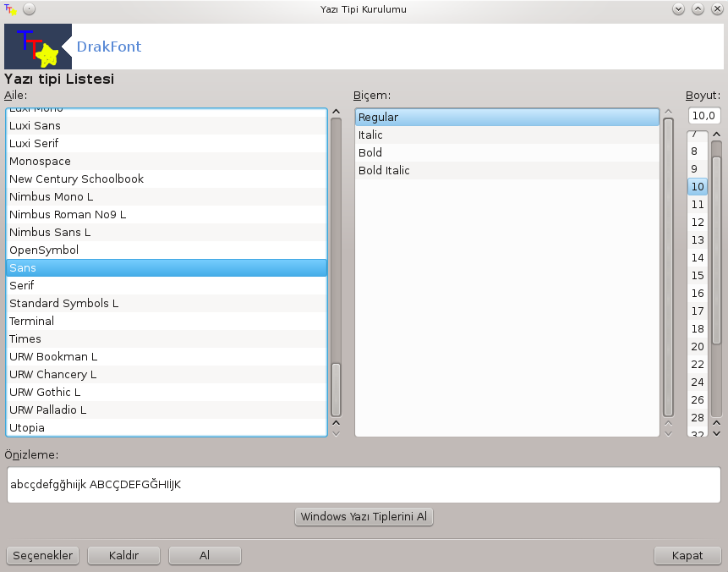
Task: Open the window menu icon in title bar
Action: [10, 8]
